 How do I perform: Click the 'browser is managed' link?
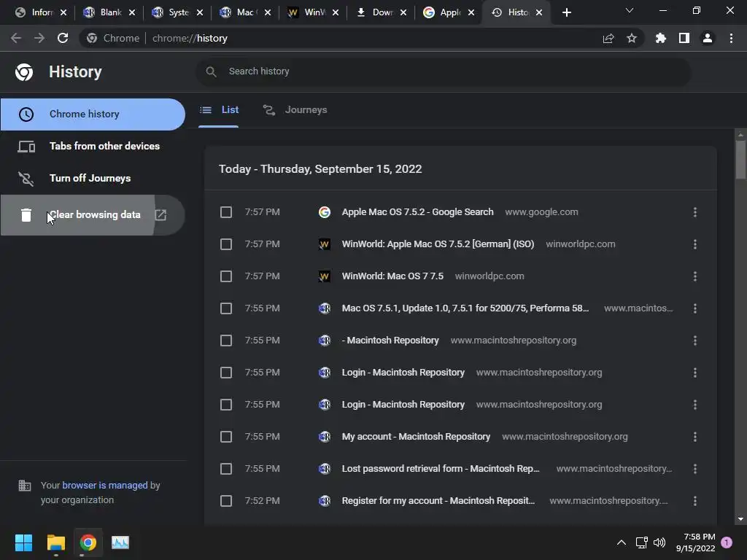(105, 485)
